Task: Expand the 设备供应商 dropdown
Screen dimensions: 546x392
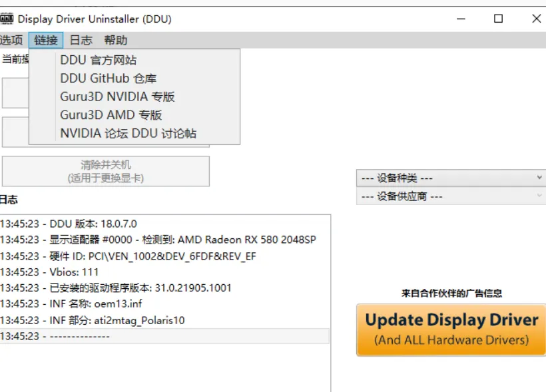Action: point(451,196)
